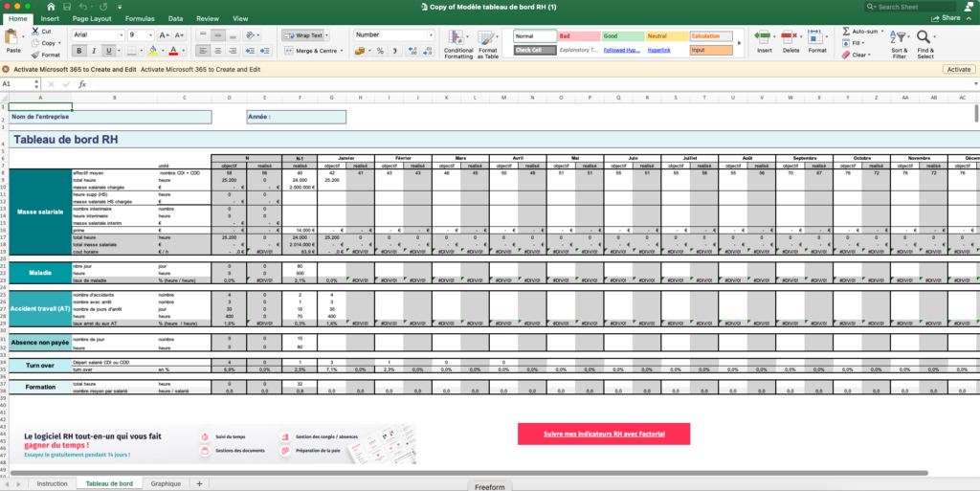The image size is (980, 491).
Task: Toggle Italic formatting
Action: (93, 51)
